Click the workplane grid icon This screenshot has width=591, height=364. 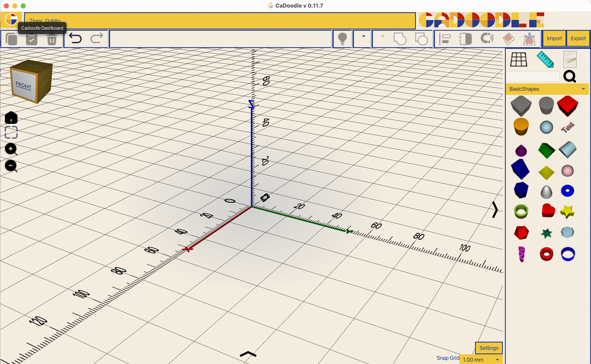518,59
